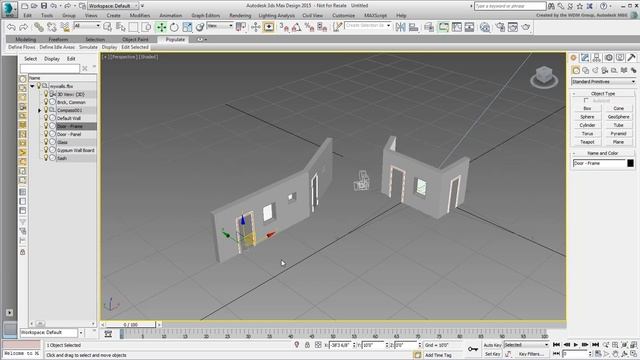Click the Select Object tool icon

[x=108, y=27]
